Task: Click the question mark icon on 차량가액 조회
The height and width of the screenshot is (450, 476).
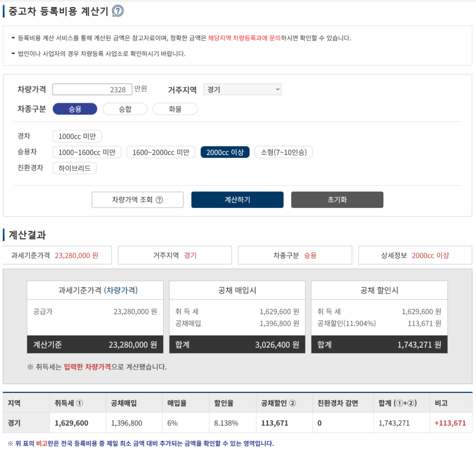Action: click(x=159, y=200)
